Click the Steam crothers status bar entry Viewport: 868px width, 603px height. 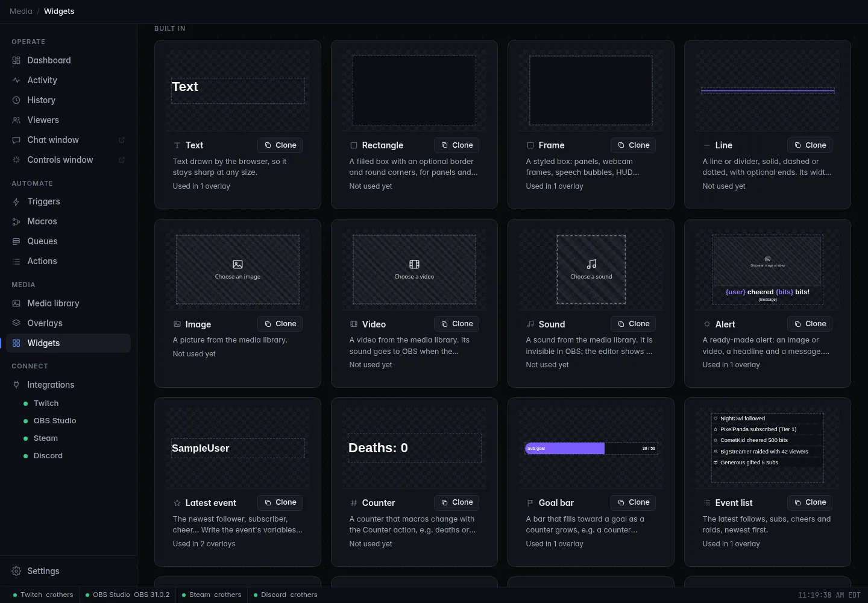pos(212,595)
